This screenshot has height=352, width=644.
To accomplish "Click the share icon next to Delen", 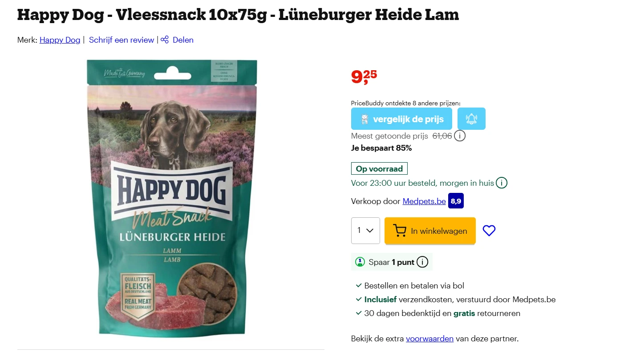I will point(165,40).
